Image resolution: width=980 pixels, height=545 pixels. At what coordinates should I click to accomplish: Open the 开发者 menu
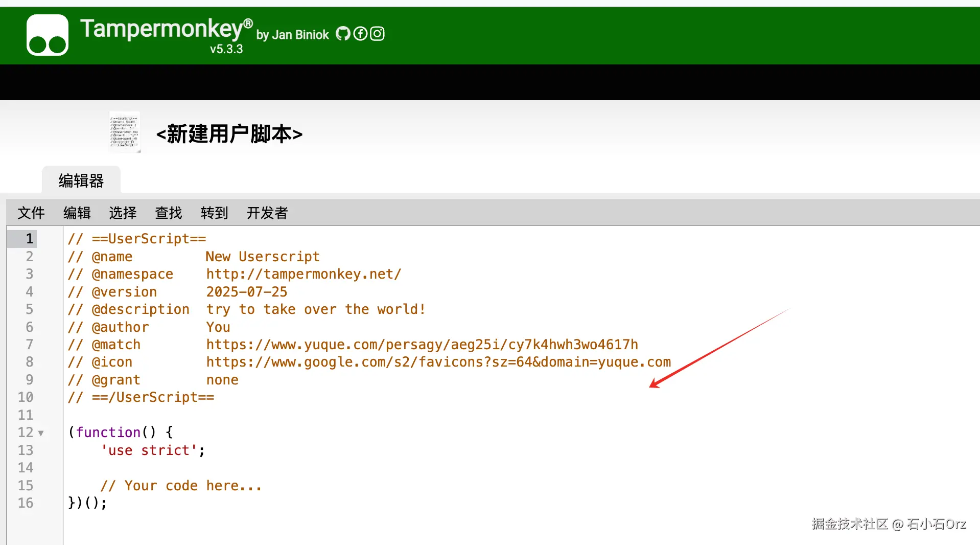267,213
